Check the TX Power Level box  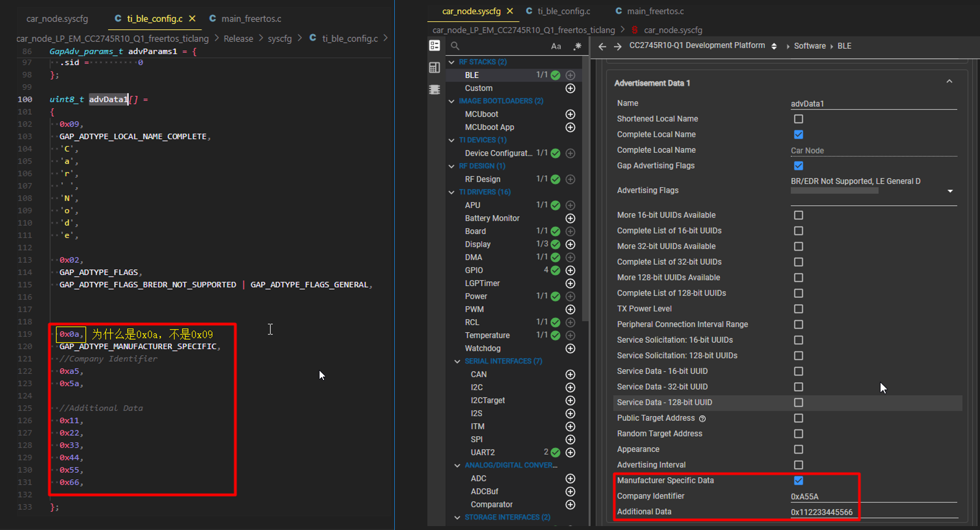[798, 309]
